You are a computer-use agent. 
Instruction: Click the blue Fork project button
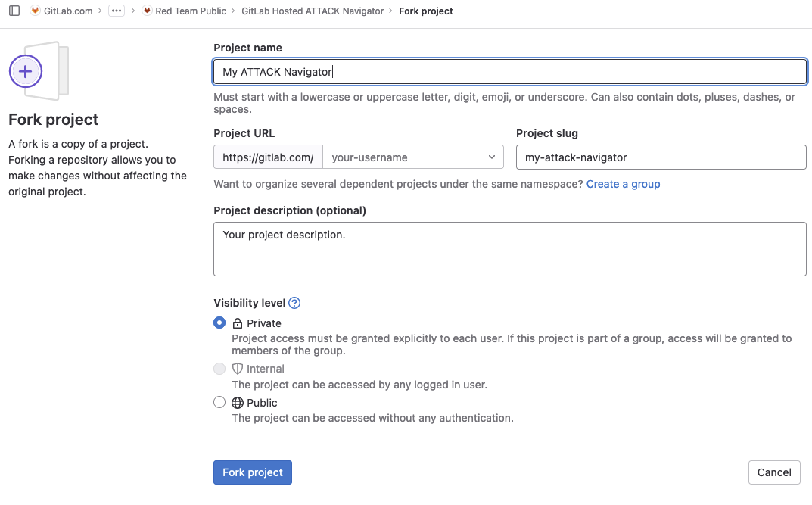coord(252,472)
